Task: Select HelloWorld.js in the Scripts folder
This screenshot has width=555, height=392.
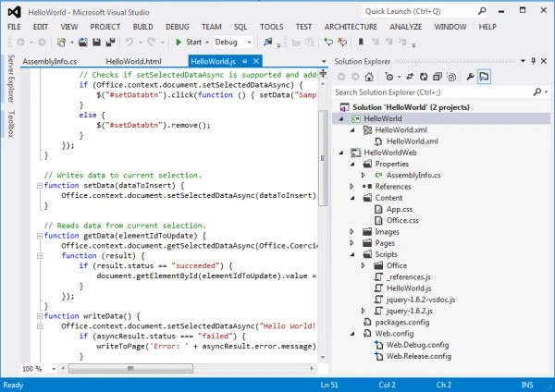Action: tap(409, 288)
